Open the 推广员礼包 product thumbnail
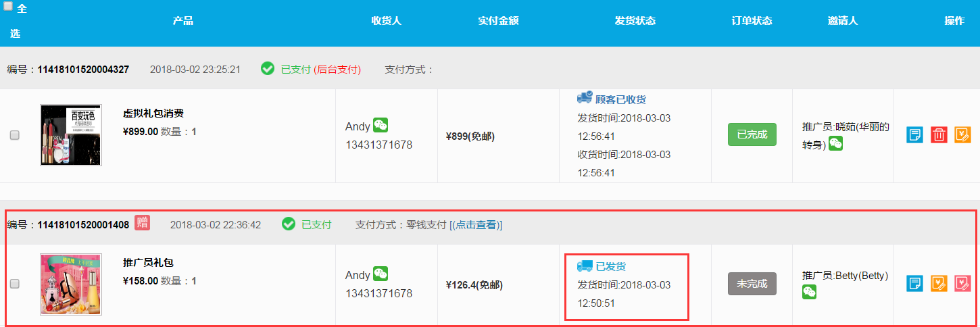Viewport: 980px width, 327px height. (71, 284)
